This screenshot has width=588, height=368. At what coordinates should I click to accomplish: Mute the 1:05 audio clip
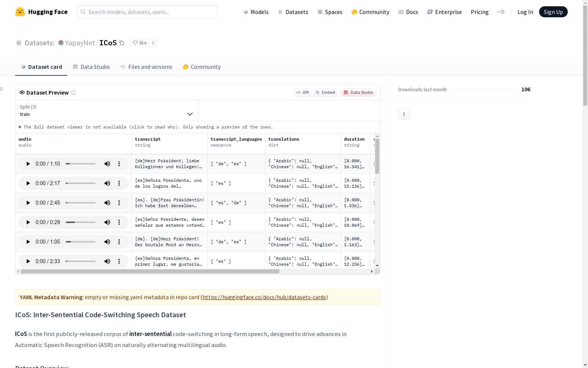(107, 242)
